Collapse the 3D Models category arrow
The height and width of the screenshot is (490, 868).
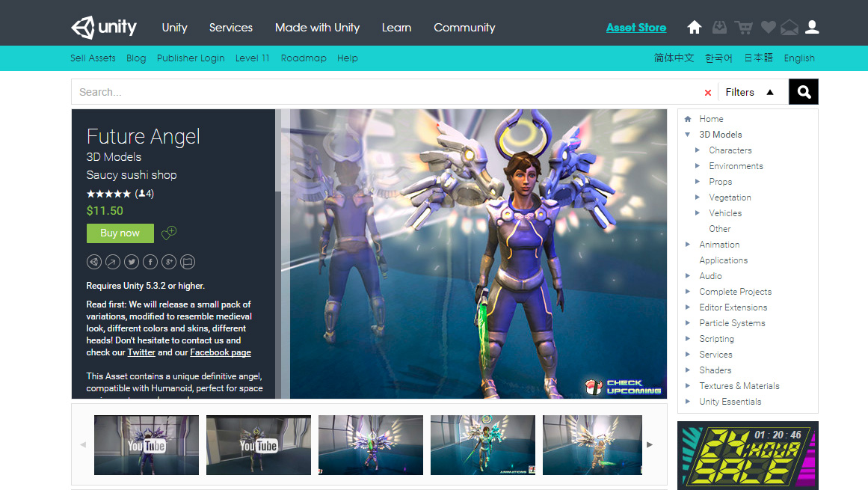coord(688,135)
